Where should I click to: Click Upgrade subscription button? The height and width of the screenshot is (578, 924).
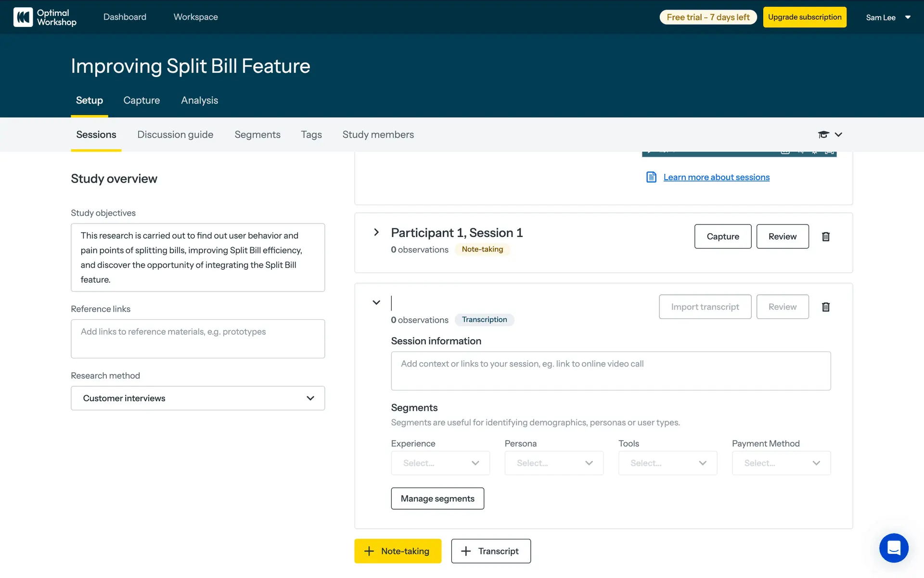click(805, 17)
